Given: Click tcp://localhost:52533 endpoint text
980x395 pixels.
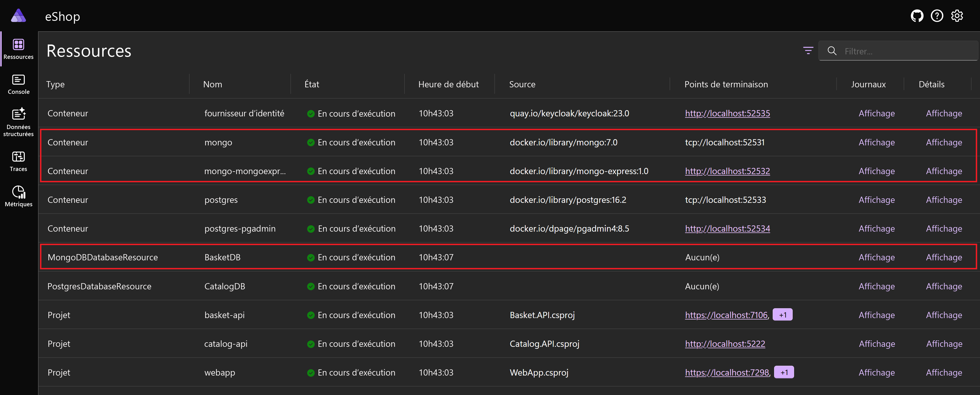Looking at the screenshot, I should [725, 200].
